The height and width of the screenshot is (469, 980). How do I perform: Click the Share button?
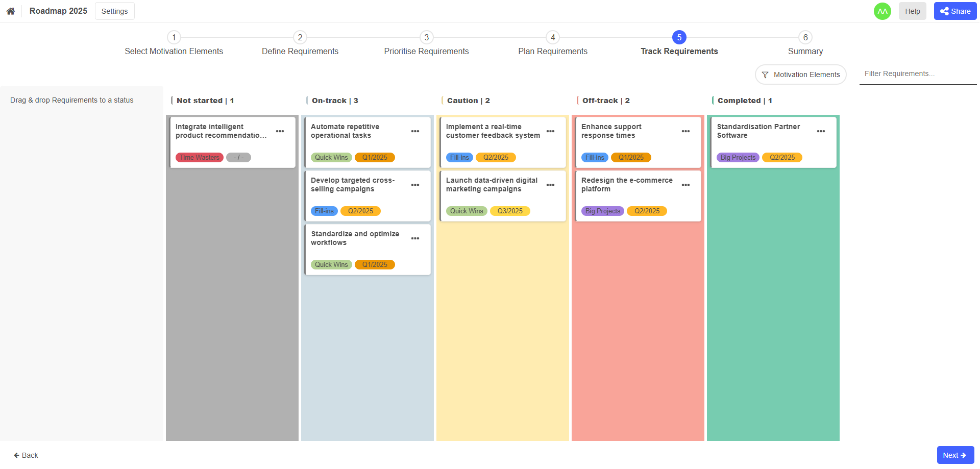click(955, 11)
